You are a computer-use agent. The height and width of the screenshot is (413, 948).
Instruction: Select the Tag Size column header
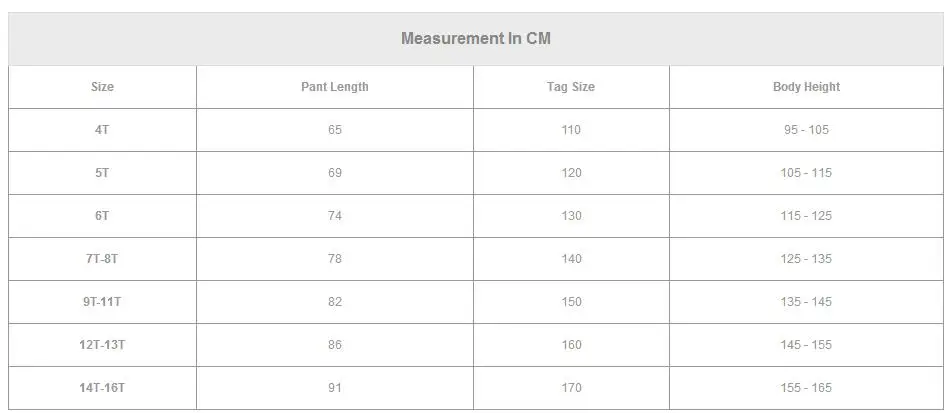(x=571, y=86)
